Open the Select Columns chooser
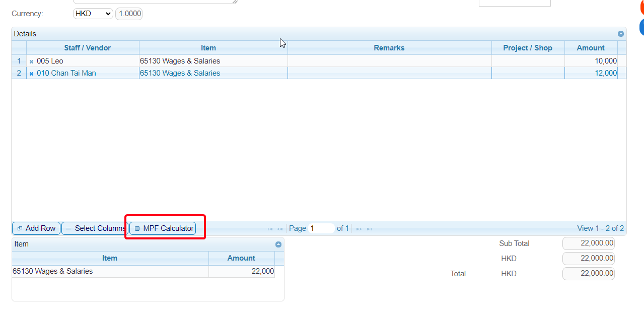The height and width of the screenshot is (310, 644). click(95, 228)
